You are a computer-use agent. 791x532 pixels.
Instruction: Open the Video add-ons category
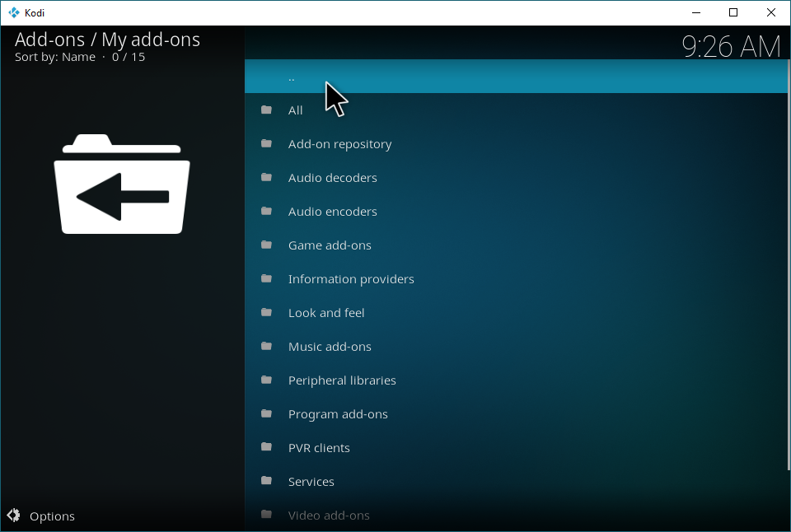[329, 516]
